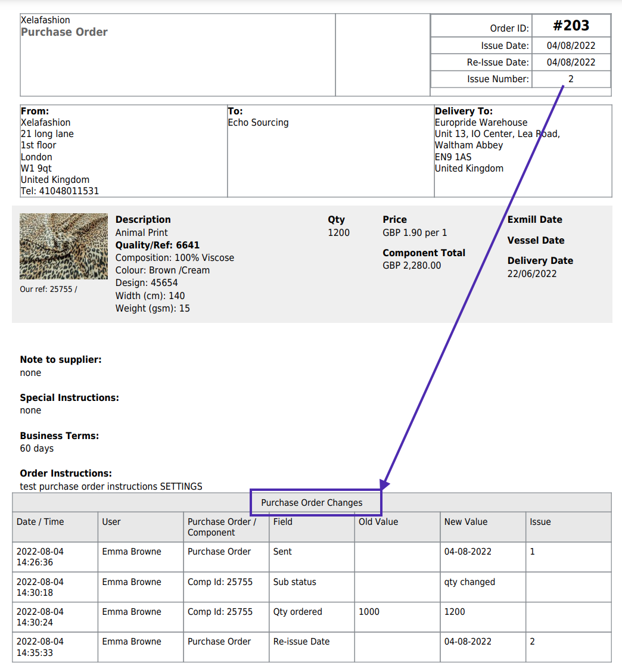Screen dimensions: 622x672
Task: Click the Date / Time column header
Action: (x=40, y=522)
